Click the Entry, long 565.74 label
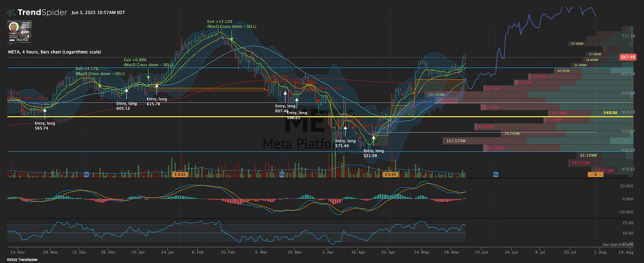Image resolution: width=644 pixels, height=263 pixels. click(45, 126)
